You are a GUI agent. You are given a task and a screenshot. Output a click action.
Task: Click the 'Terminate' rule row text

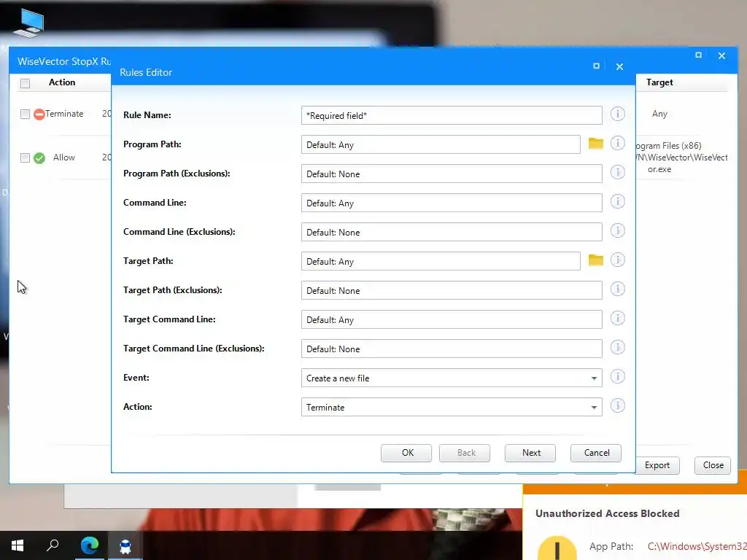(x=64, y=114)
